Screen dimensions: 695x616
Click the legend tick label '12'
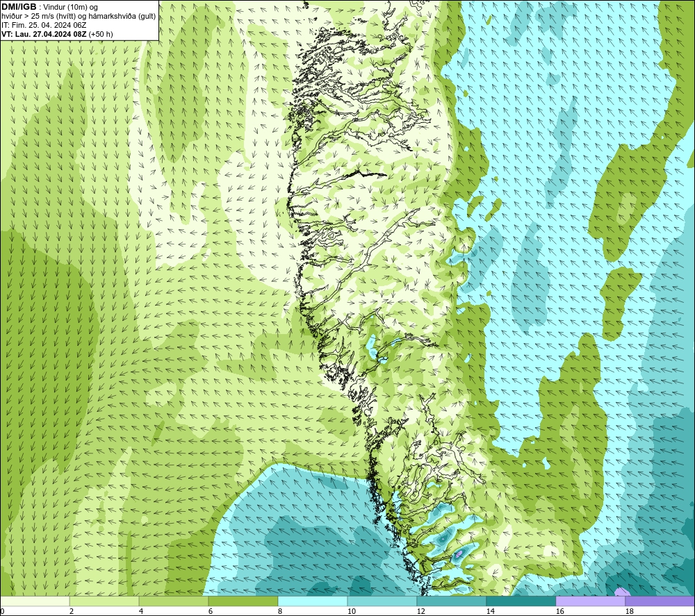coord(420,612)
